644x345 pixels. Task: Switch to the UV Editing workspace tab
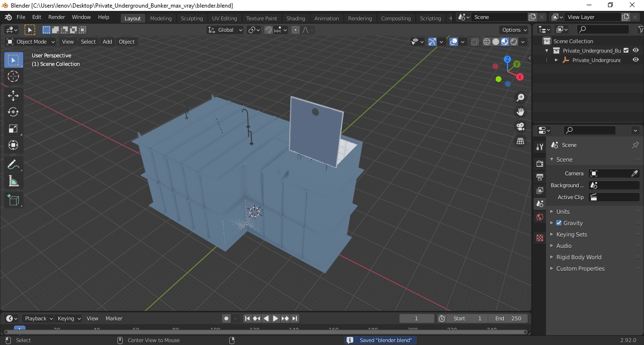click(224, 18)
